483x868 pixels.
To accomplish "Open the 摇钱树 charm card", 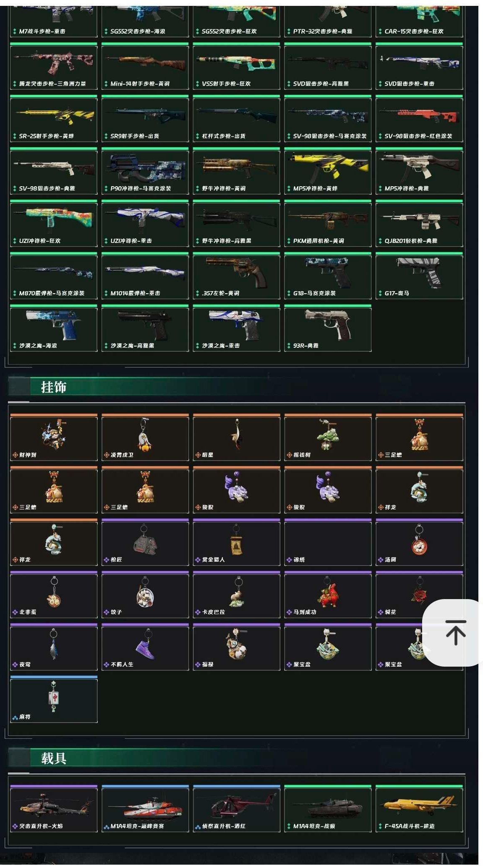I will click(x=328, y=438).
